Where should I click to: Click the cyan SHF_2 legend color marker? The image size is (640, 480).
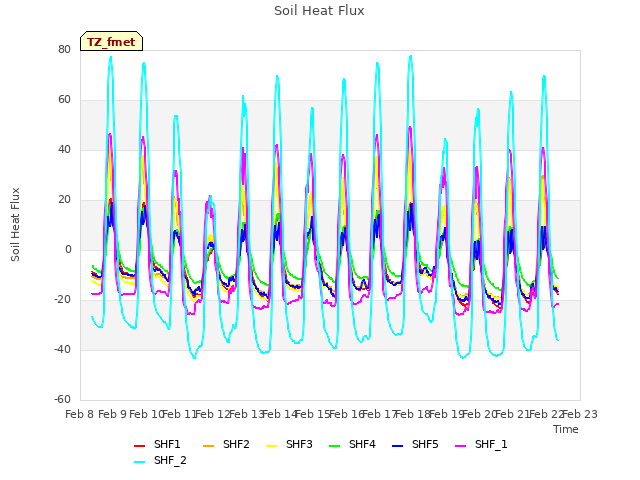[x=140, y=462]
